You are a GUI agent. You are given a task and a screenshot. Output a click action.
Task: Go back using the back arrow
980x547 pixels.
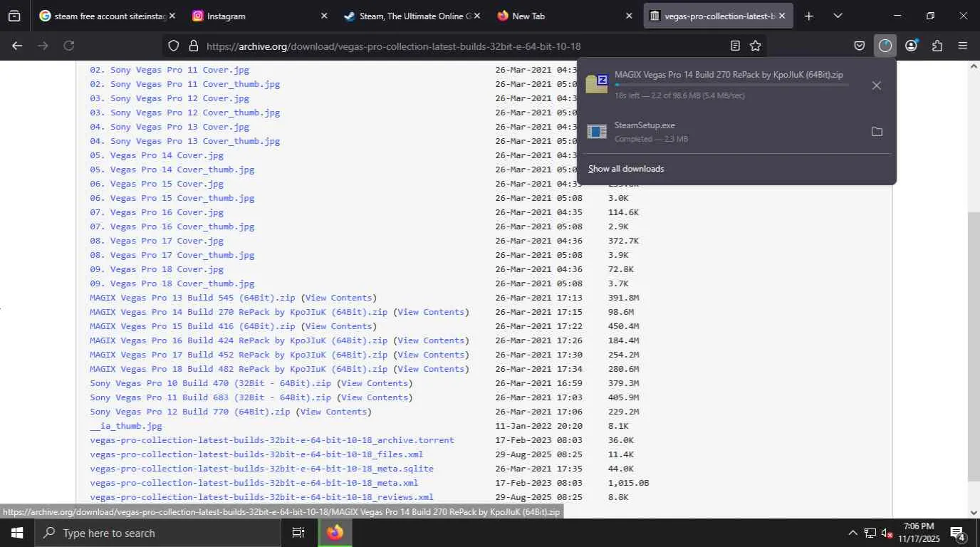17,46
